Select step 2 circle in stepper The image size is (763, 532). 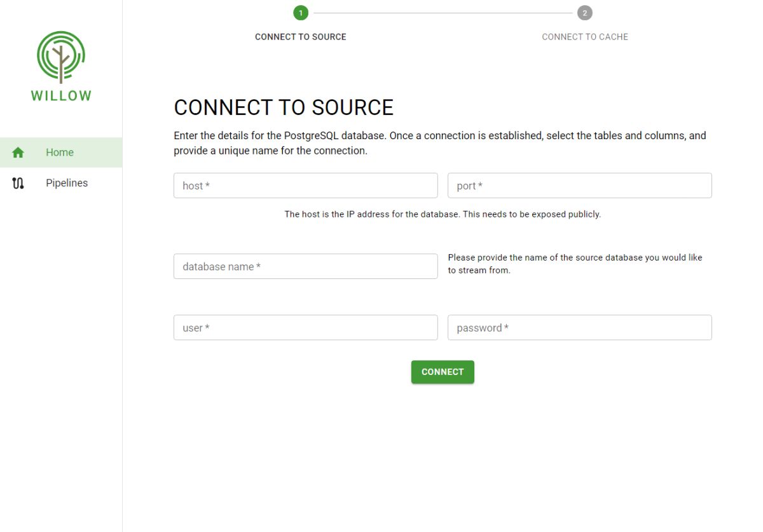coord(585,13)
